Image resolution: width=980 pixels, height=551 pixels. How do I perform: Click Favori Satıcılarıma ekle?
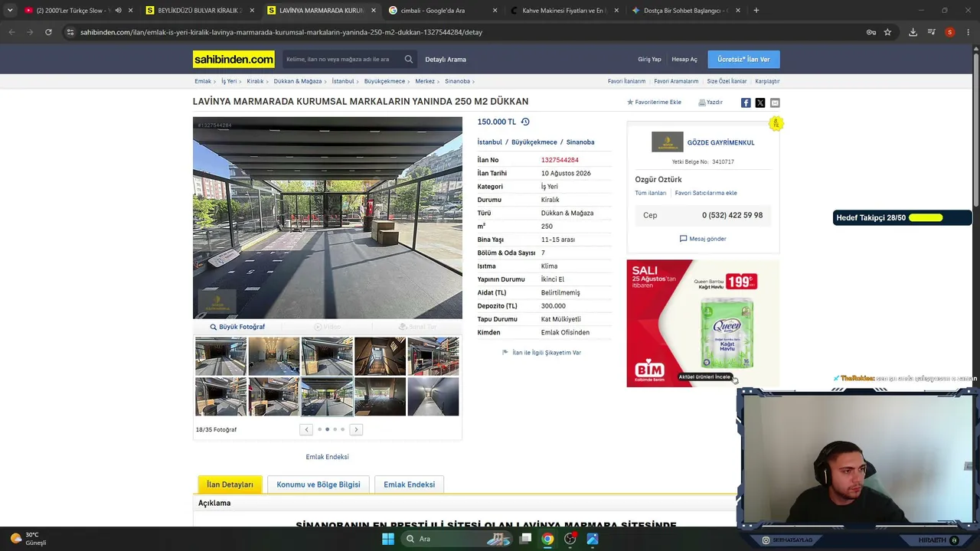[706, 193]
